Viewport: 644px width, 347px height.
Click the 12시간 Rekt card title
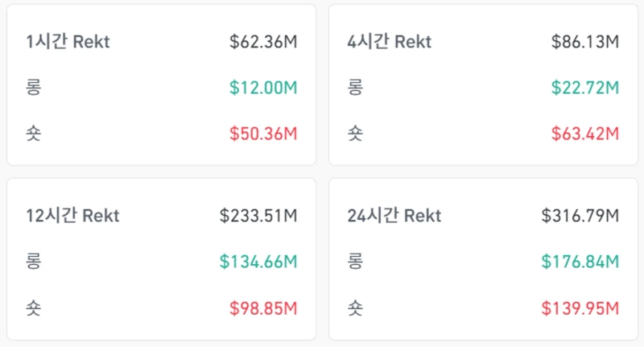tap(72, 216)
